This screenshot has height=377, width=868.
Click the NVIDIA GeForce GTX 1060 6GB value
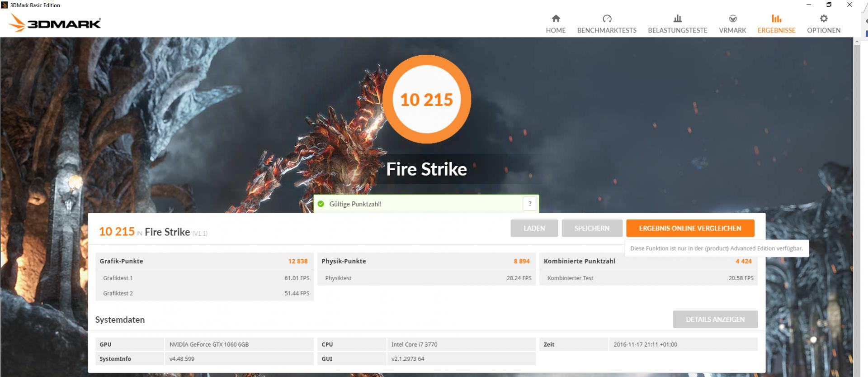[x=209, y=344]
